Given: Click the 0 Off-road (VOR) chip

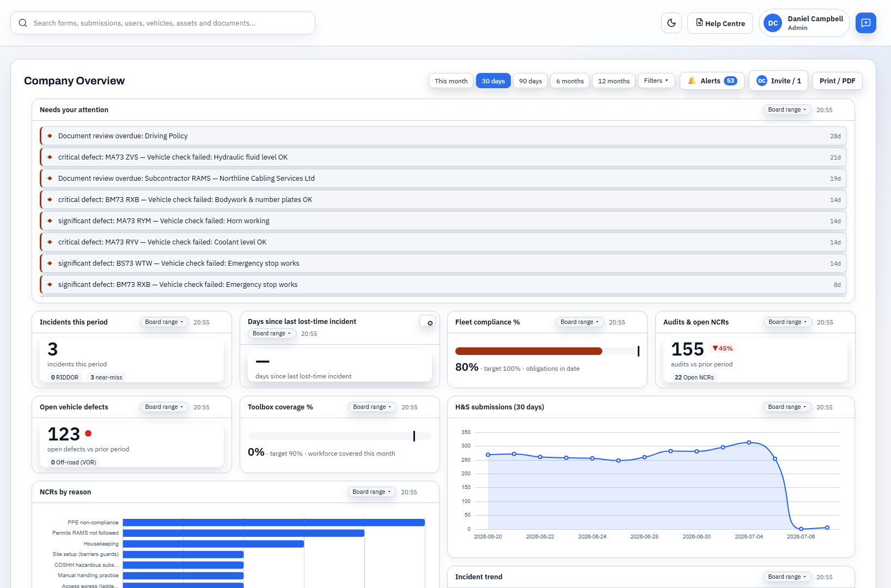Looking at the screenshot, I should click(x=74, y=462).
